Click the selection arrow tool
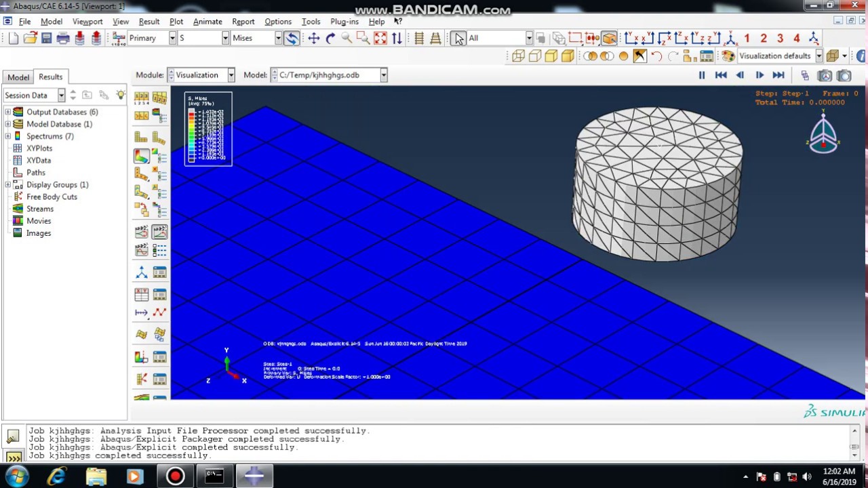Viewport: 868px width, 488px height. pos(459,39)
